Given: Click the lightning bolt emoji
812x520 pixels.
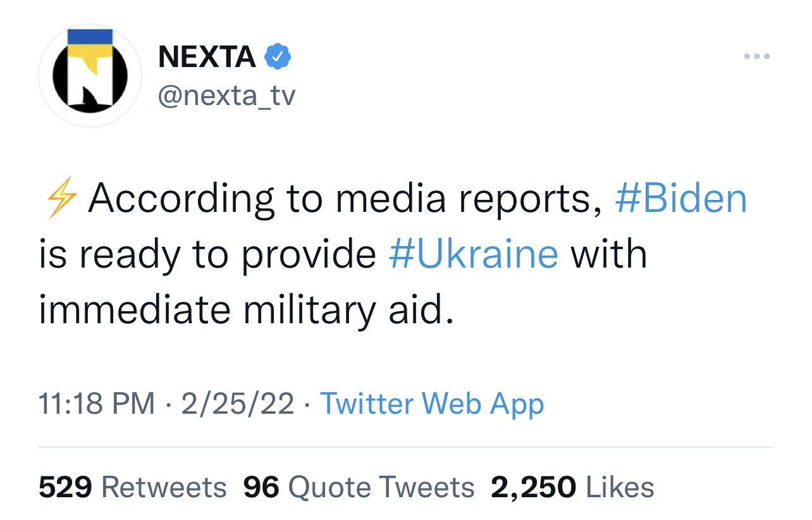Looking at the screenshot, I should click(61, 199).
